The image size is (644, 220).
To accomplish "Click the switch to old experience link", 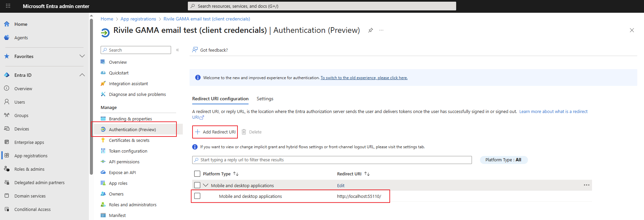I will 364,78.
